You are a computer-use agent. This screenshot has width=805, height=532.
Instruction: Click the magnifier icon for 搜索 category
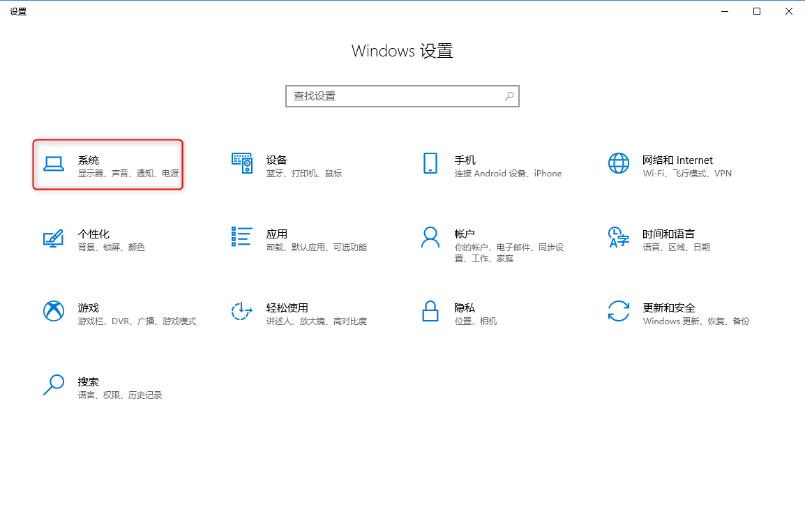pos(54,385)
